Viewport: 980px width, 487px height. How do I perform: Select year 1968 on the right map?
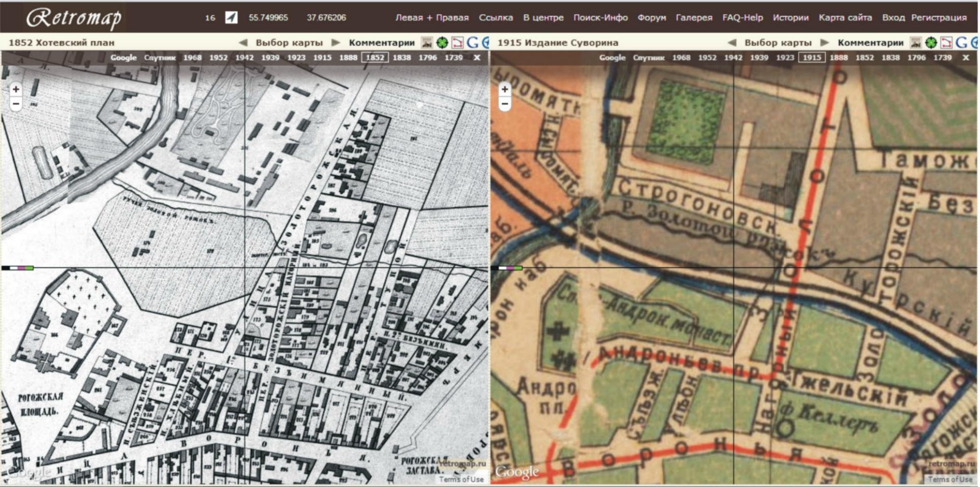[681, 57]
